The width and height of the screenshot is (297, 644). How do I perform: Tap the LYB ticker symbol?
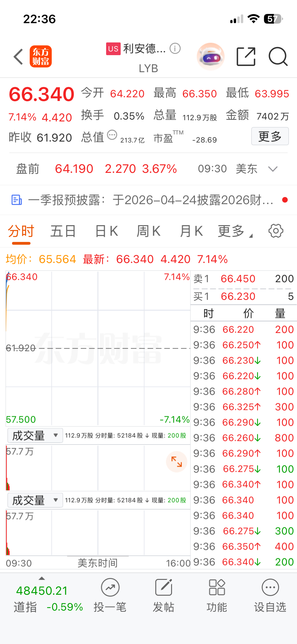click(148, 68)
